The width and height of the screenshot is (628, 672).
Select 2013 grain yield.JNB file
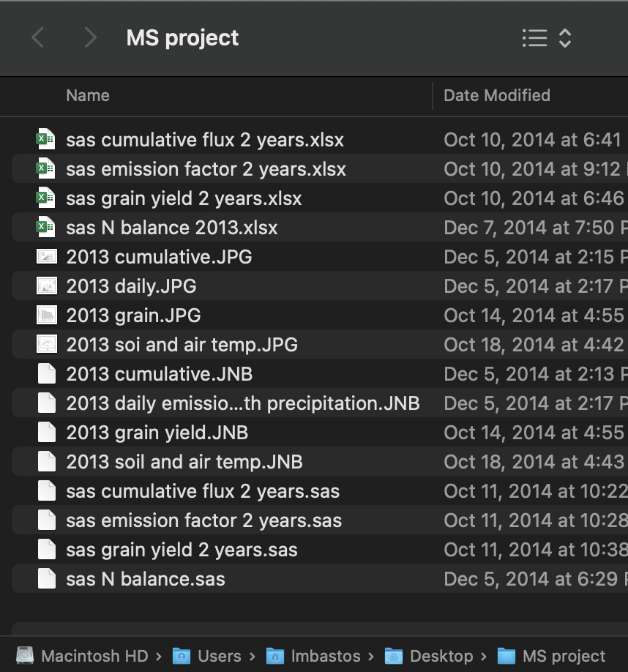pos(157,433)
